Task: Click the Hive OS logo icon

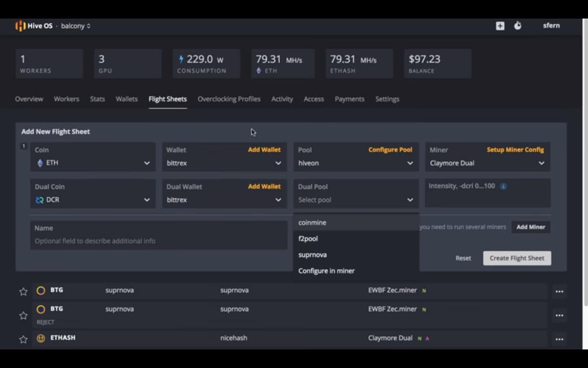Action: [20, 26]
